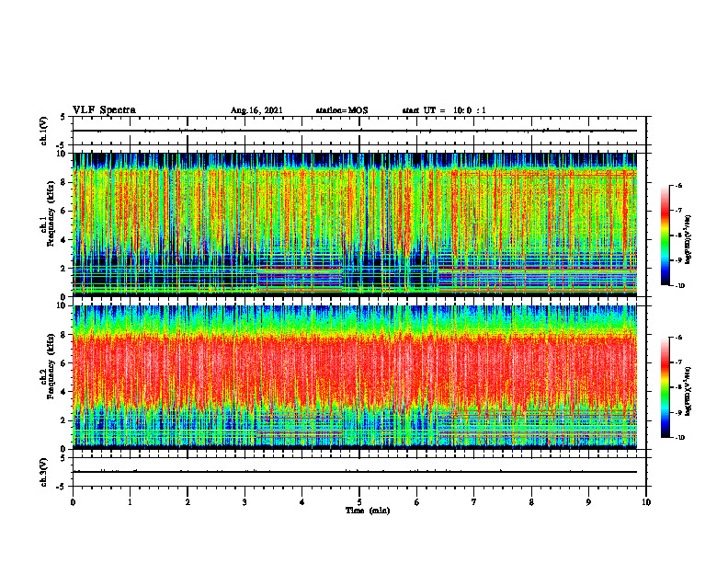Click the "VLF Spectra" plot title

(104, 110)
